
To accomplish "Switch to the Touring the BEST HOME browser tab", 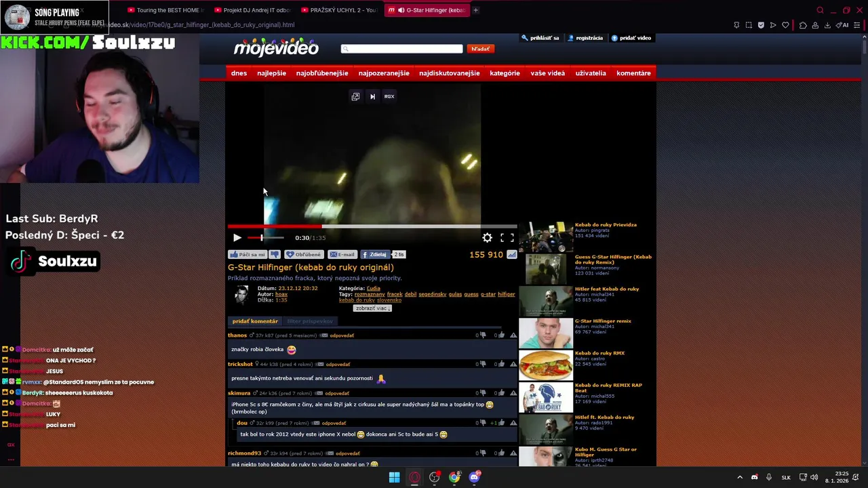I will pos(165,10).
